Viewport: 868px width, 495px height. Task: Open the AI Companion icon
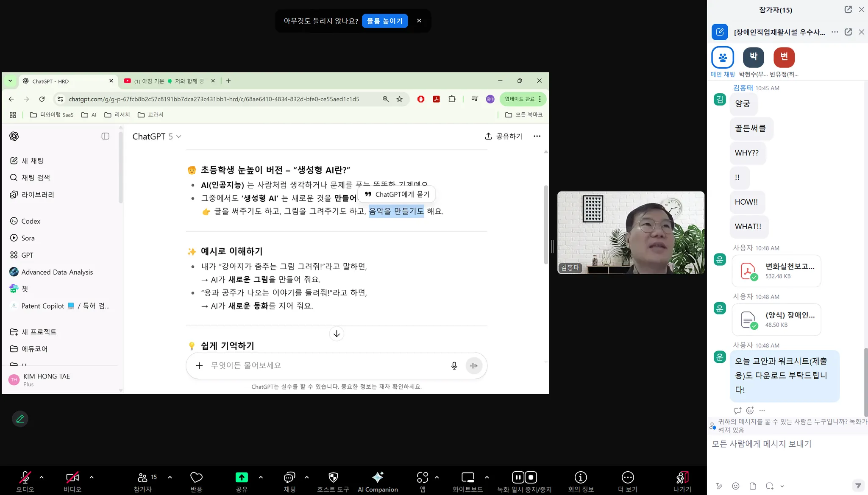click(377, 478)
